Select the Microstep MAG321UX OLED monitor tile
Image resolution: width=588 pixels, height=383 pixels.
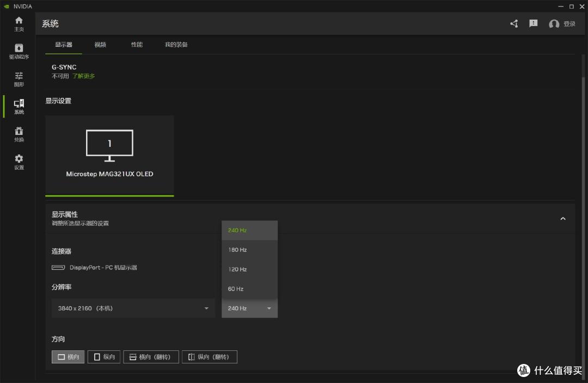point(109,156)
